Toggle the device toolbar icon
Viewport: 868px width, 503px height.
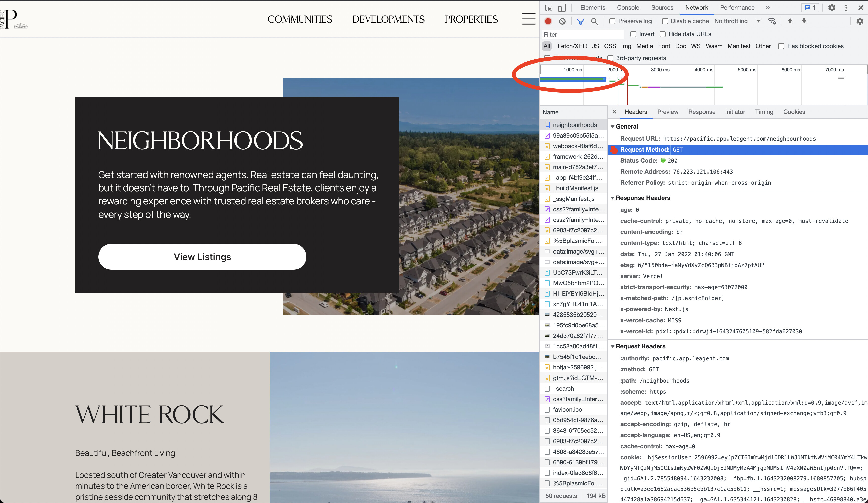pyautogui.click(x=562, y=8)
